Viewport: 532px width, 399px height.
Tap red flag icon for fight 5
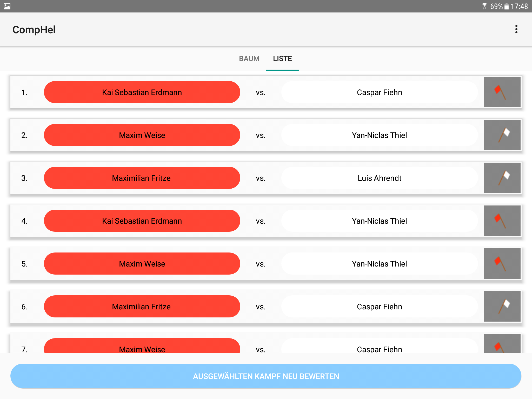click(502, 263)
